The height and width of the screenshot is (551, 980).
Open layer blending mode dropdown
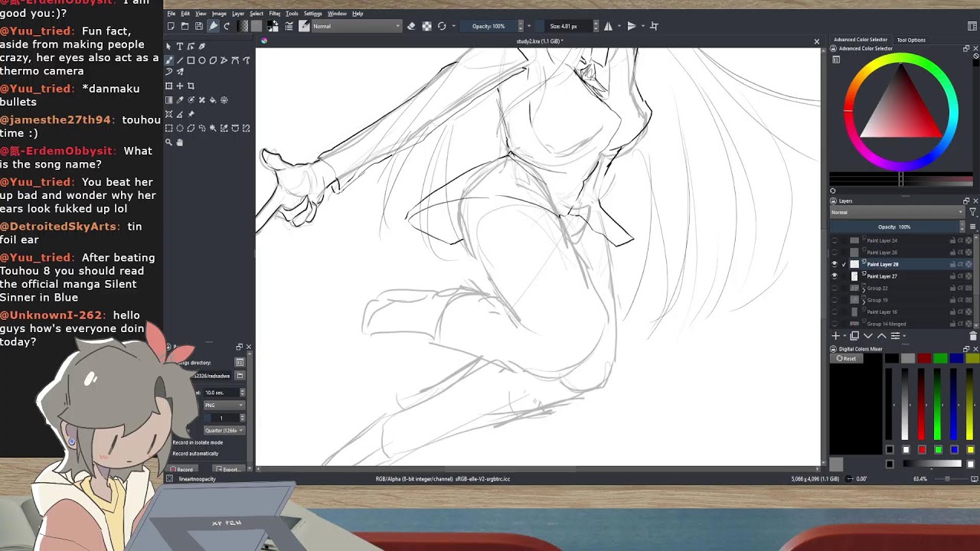897,212
